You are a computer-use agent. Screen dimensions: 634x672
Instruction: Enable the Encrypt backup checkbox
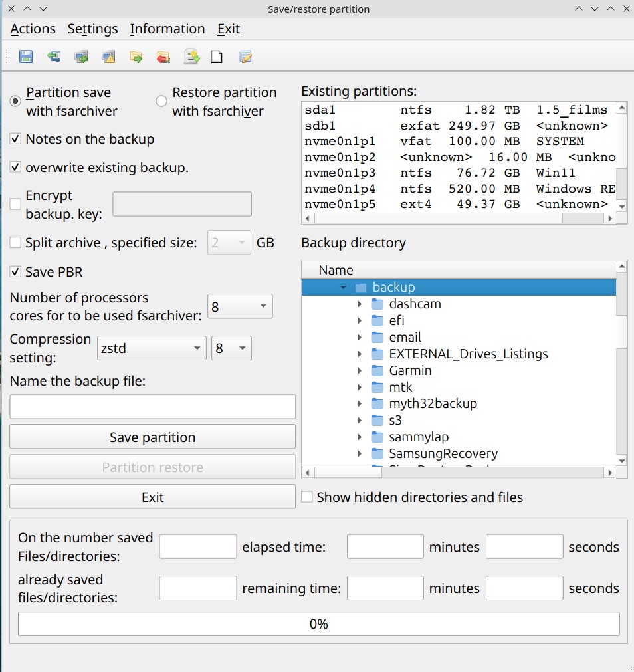tap(15, 204)
